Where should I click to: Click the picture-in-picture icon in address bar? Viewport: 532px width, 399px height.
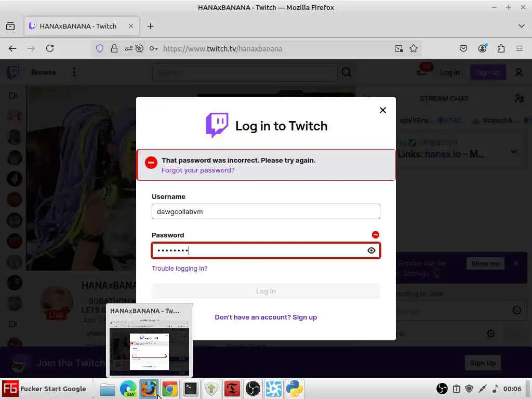tap(399, 48)
